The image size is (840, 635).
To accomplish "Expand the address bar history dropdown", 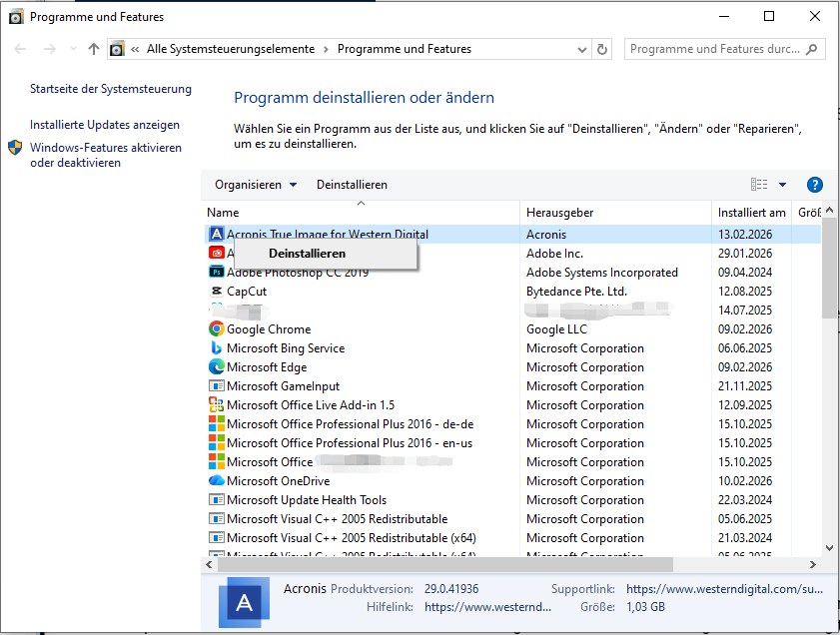I will 580,48.
